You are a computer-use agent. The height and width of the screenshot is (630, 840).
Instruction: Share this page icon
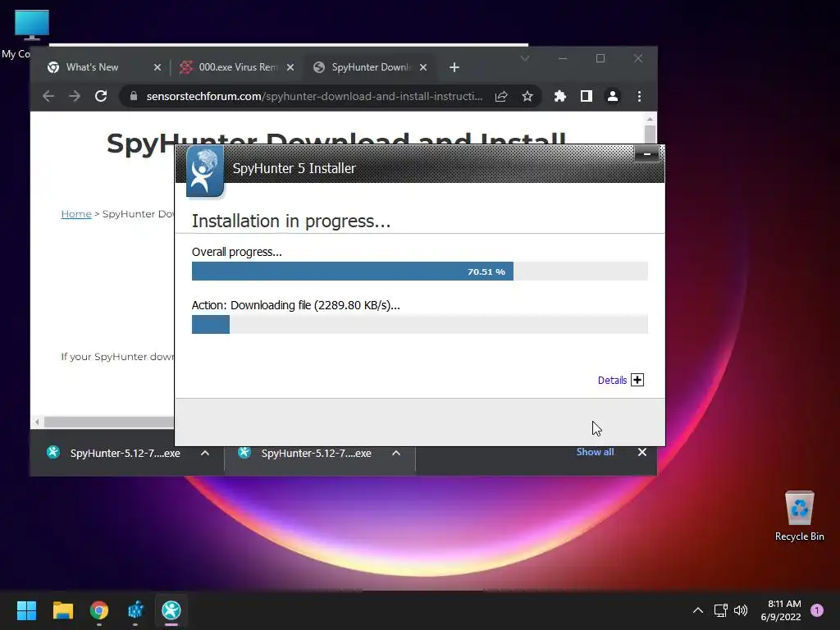click(501, 96)
